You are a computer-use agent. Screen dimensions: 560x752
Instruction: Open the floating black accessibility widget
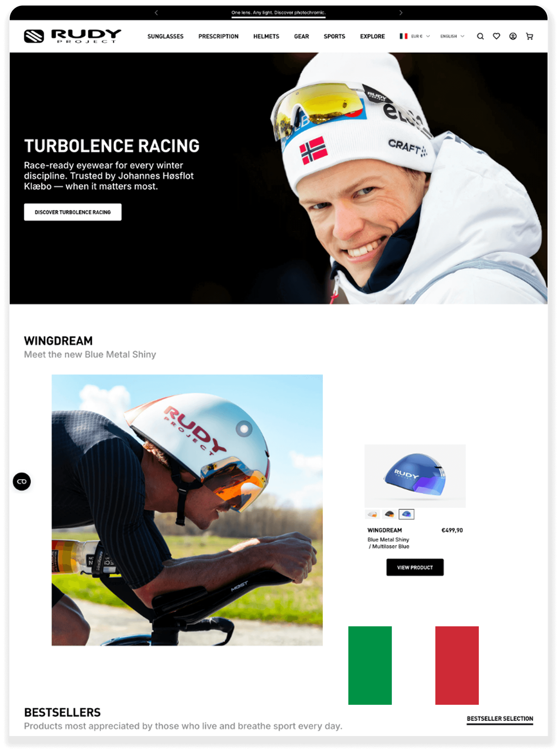coord(22,482)
